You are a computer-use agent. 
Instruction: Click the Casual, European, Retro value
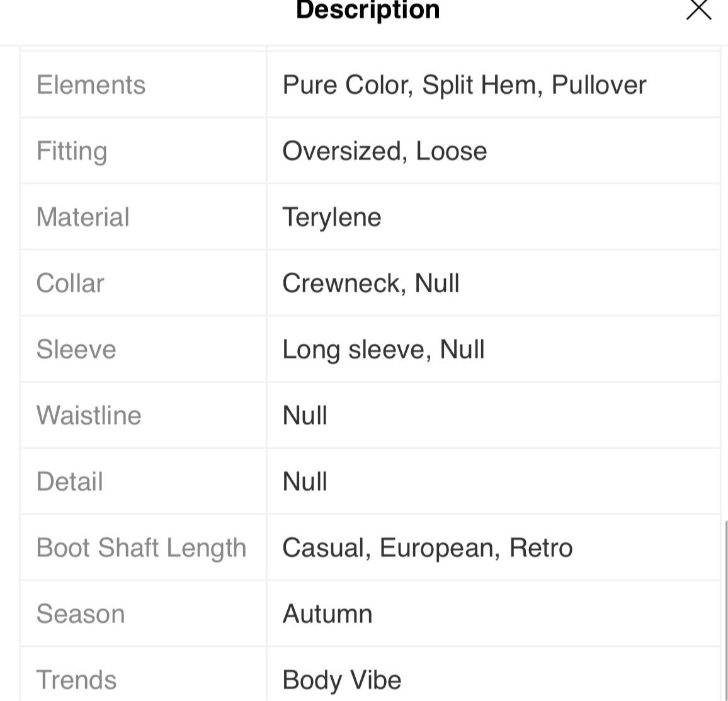pyautogui.click(x=427, y=548)
